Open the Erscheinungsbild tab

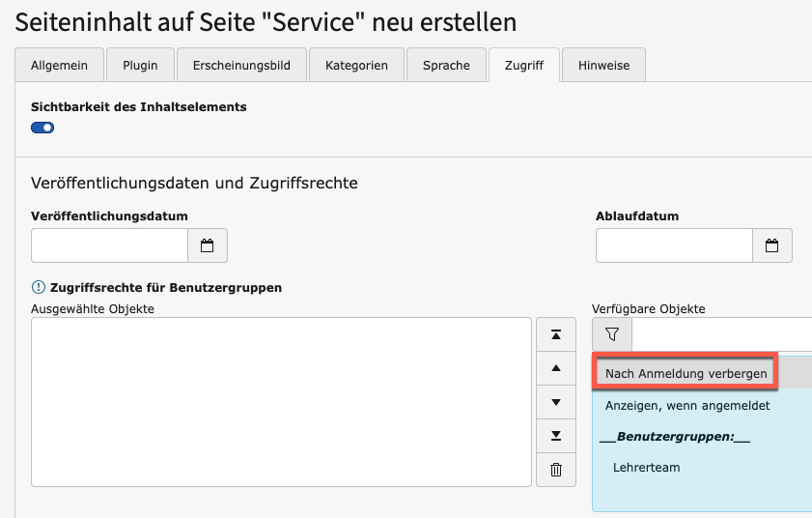pos(241,66)
